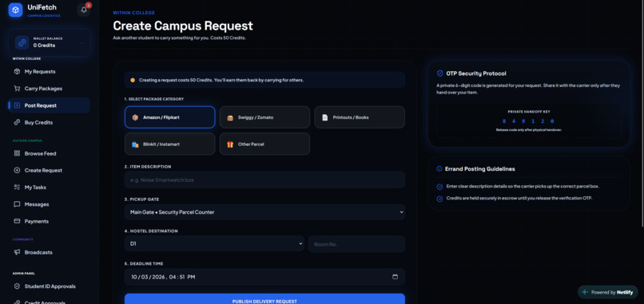Click "Release code only after physical handover" text

(529, 129)
